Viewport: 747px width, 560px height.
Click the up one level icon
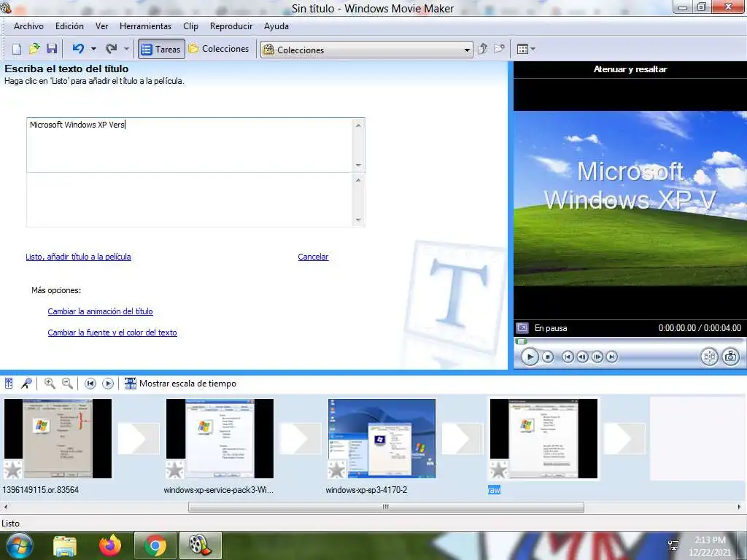pos(483,49)
